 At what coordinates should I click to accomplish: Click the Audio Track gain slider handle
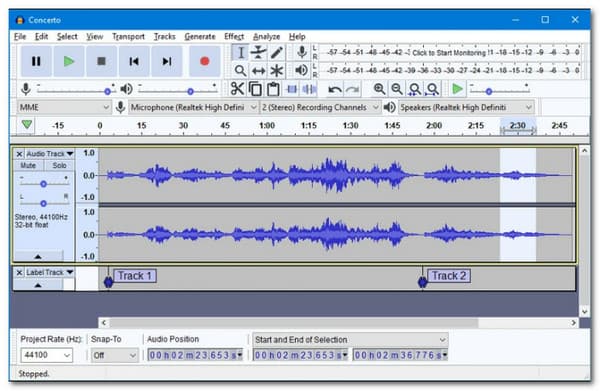tap(43, 184)
